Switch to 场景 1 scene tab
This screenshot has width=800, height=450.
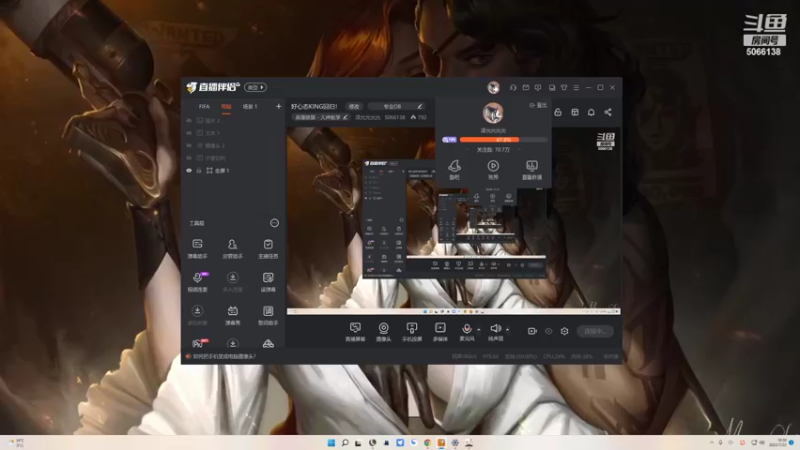point(249,107)
